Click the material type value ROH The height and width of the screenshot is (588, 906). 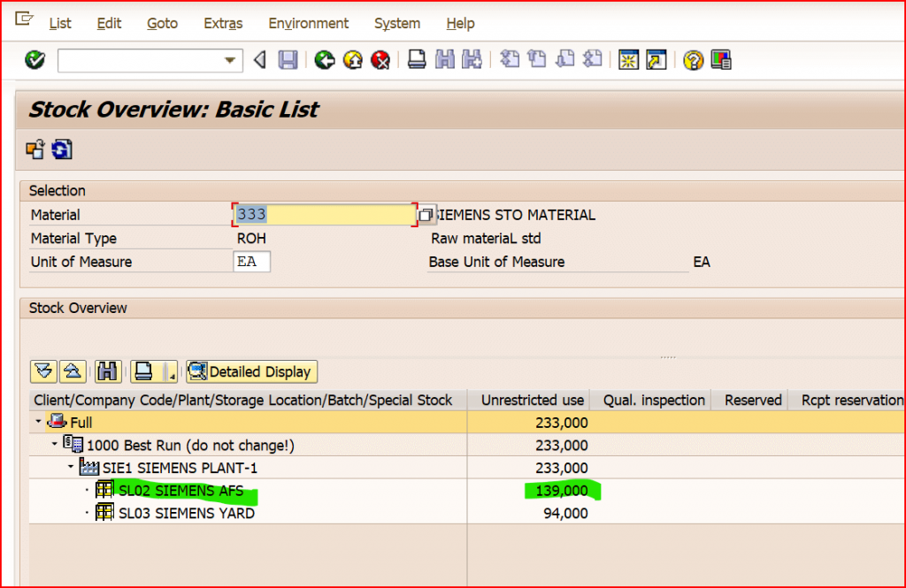pyautogui.click(x=251, y=239)
